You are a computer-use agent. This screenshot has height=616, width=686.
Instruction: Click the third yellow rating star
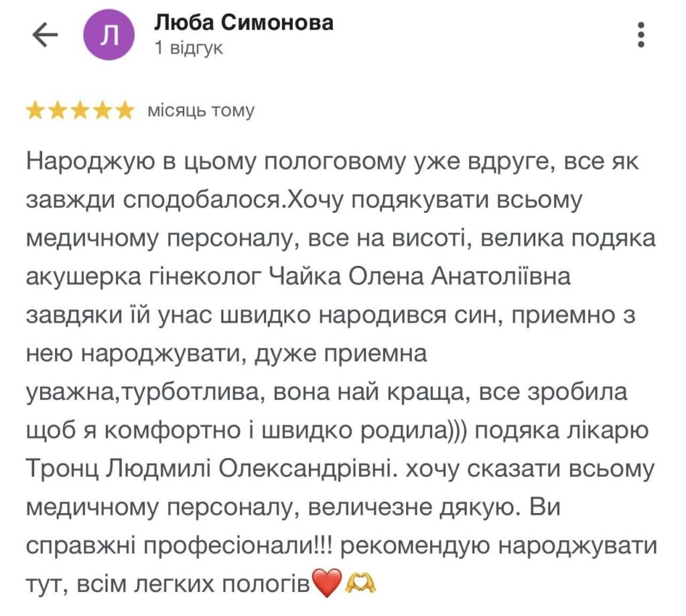80,111
